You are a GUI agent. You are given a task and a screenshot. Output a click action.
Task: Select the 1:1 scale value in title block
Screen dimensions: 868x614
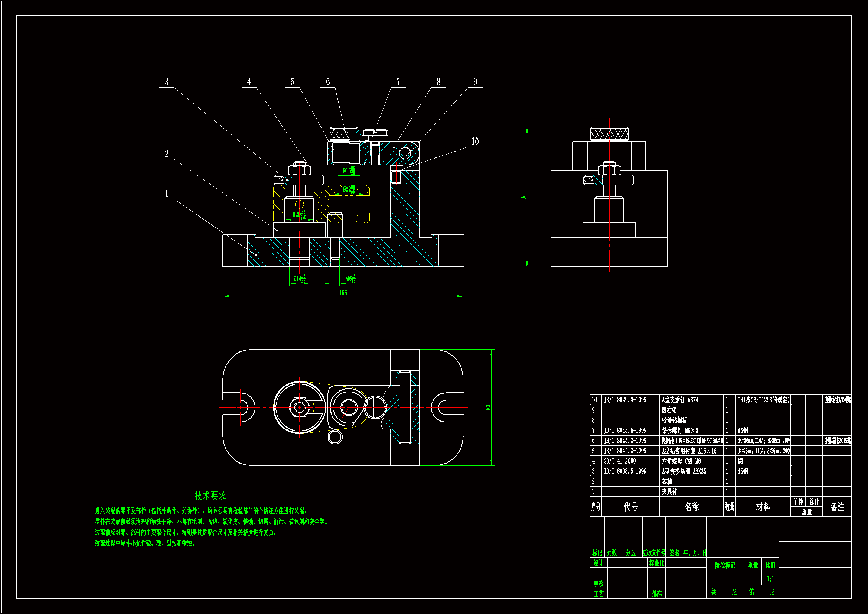coord(770,579)
